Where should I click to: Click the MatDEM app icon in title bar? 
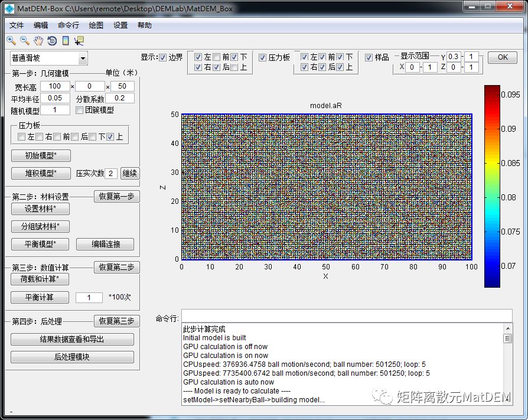click(x=9, y=8)
